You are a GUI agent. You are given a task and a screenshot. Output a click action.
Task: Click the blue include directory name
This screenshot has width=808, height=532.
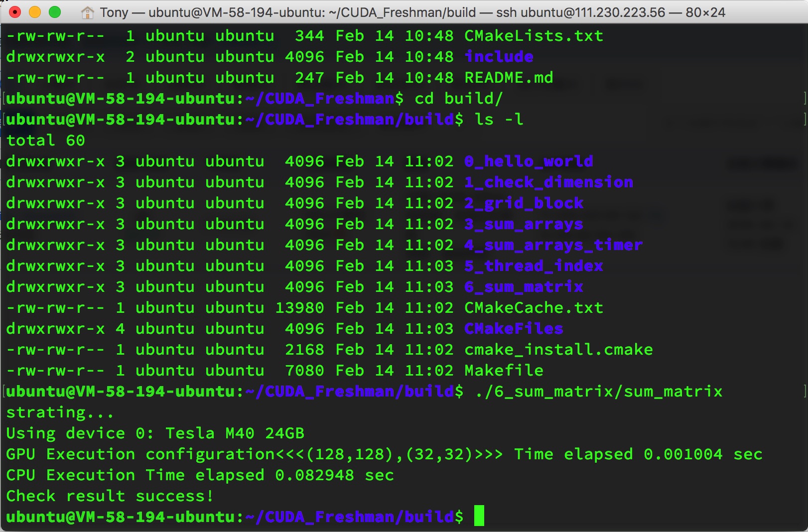click(x=498, y=57)
